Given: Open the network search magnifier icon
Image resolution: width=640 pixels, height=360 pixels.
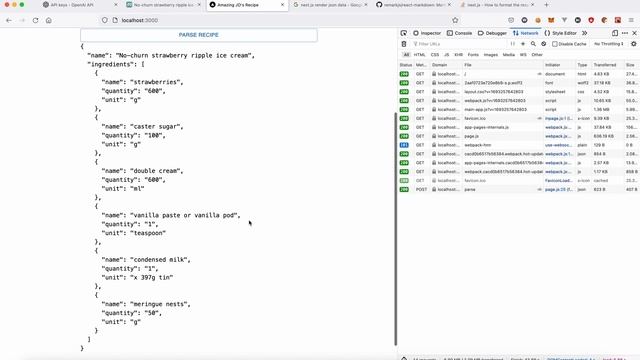Looking at the screenshot, I should (x=533, y=44).
